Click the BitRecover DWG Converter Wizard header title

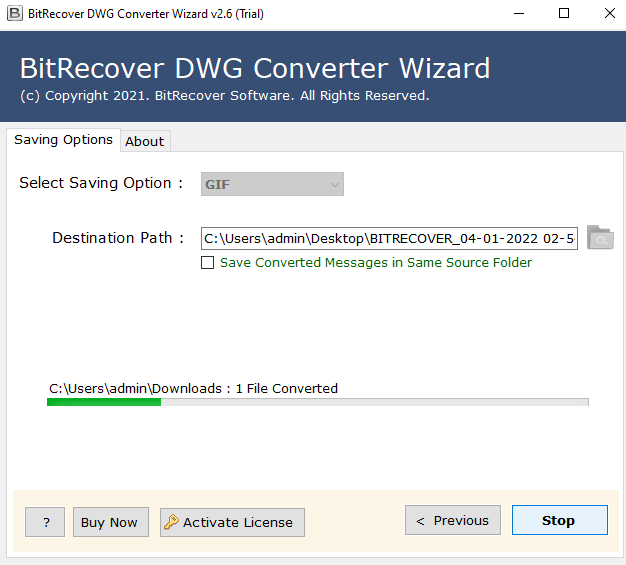coord(255,68)
